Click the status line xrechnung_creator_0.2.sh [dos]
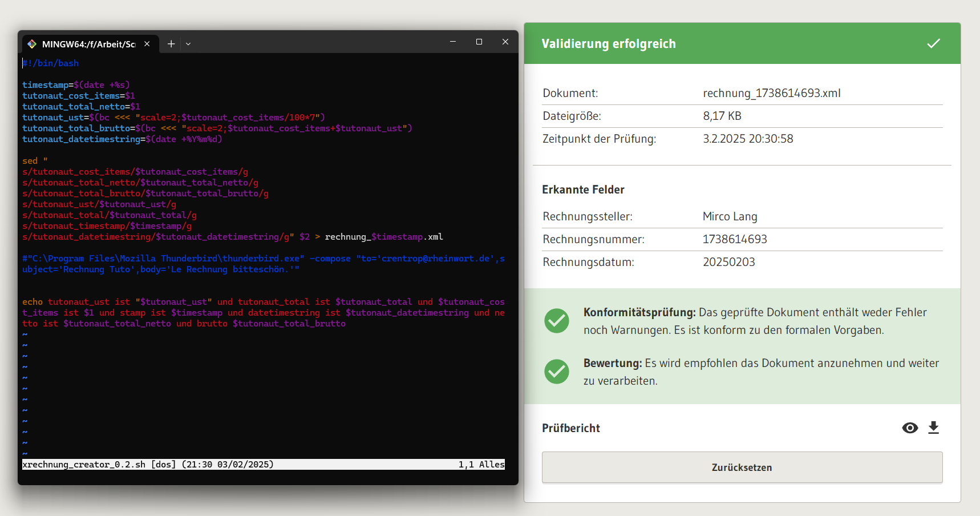980x516 pixels. coord(148,465)
